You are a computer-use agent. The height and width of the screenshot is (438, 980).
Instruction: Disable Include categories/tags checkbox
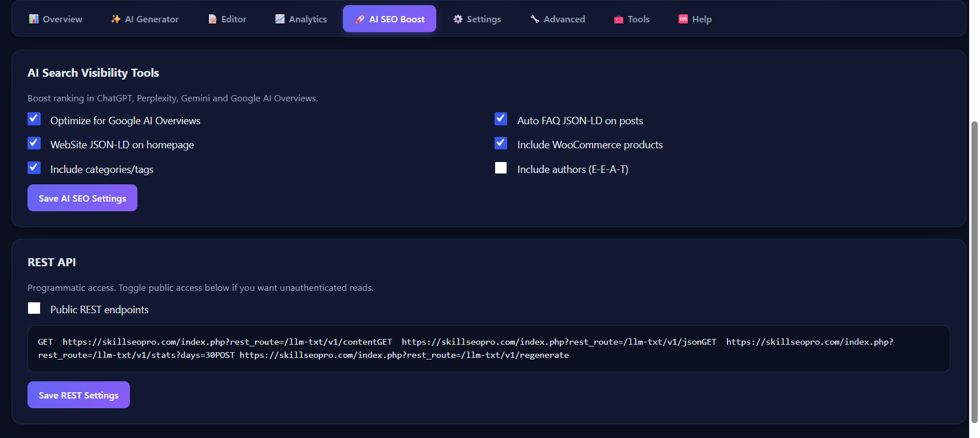(34, 167)
